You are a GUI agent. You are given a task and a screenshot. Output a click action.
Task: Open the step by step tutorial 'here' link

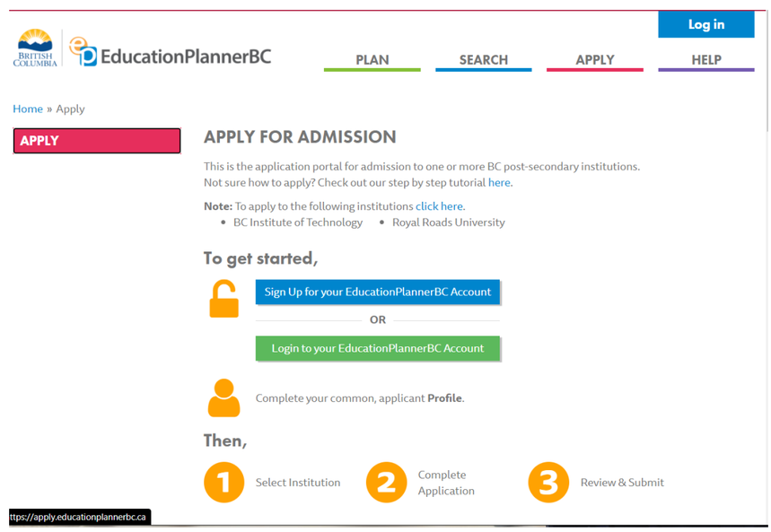pos(499,182)
